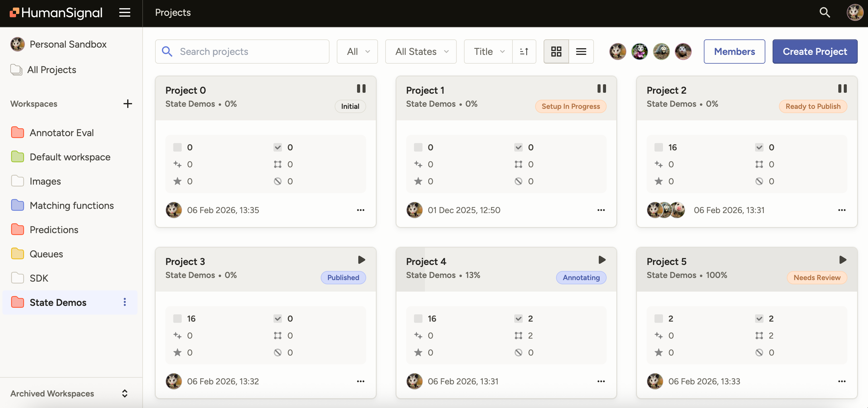The height and width of the screenshot is (408, 868).
Task: Select All Projects in the sidebar
Action: click(x=51, y=69)
